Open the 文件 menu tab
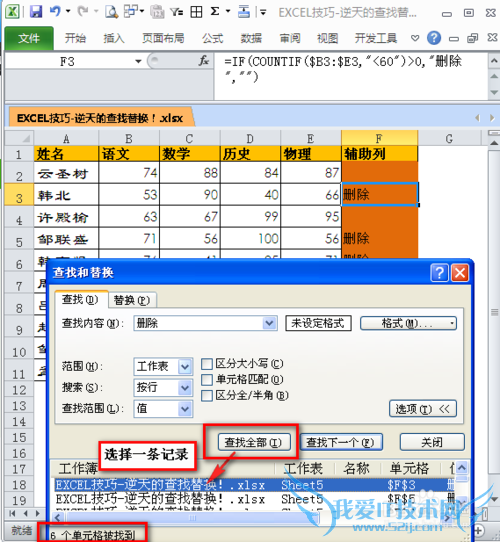This screenshot has width=500, height=542. (x=29, y=38)
